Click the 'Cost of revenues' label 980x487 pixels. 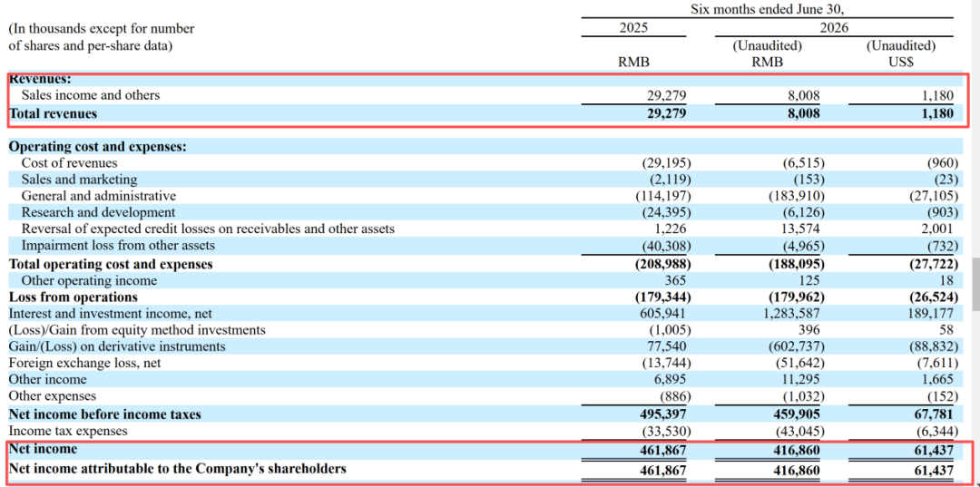(x=69, y=163)
